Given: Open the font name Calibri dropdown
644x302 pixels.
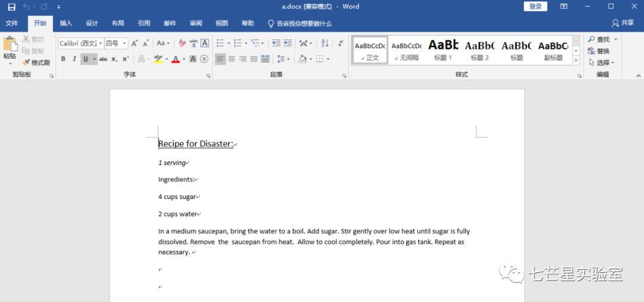Looking at the screenshot, I should coord(101,43).
